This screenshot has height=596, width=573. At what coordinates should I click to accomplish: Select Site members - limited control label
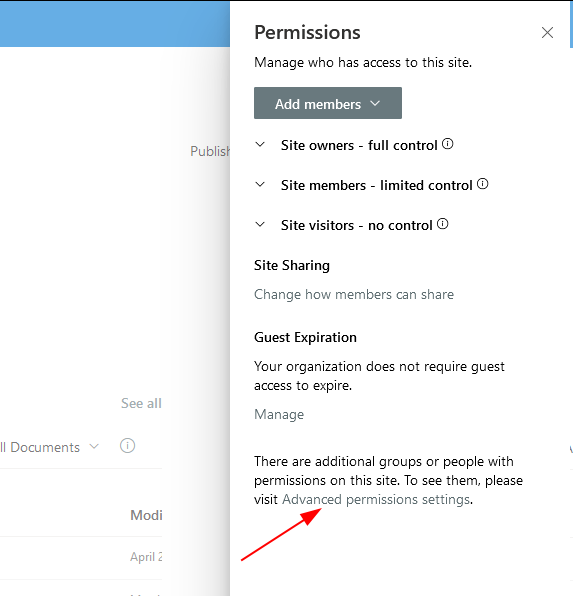[376, 185]
